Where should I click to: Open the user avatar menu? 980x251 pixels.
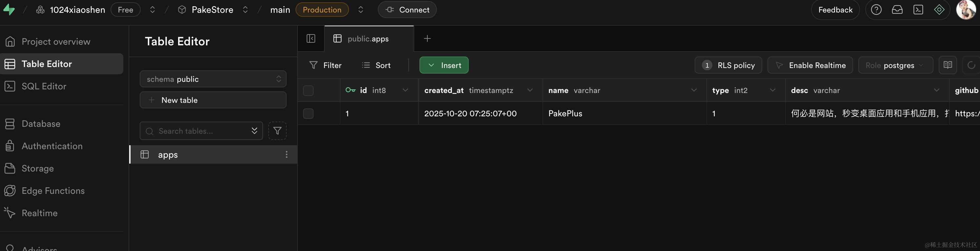coord(966,10)
